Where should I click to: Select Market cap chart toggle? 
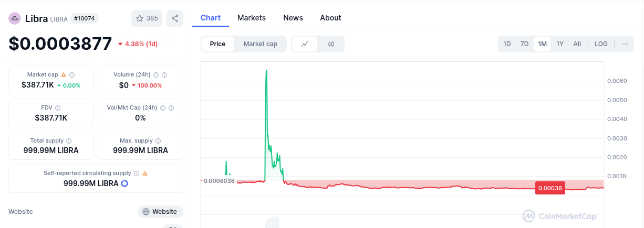tap(261, 44)
